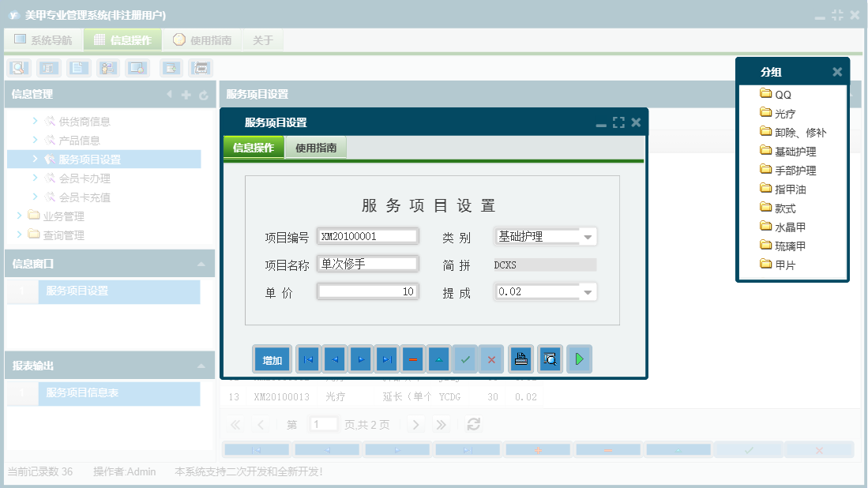Click the 增加 add button
The height and width of the screenshot is (488, 868).
(x=272, y=358)
